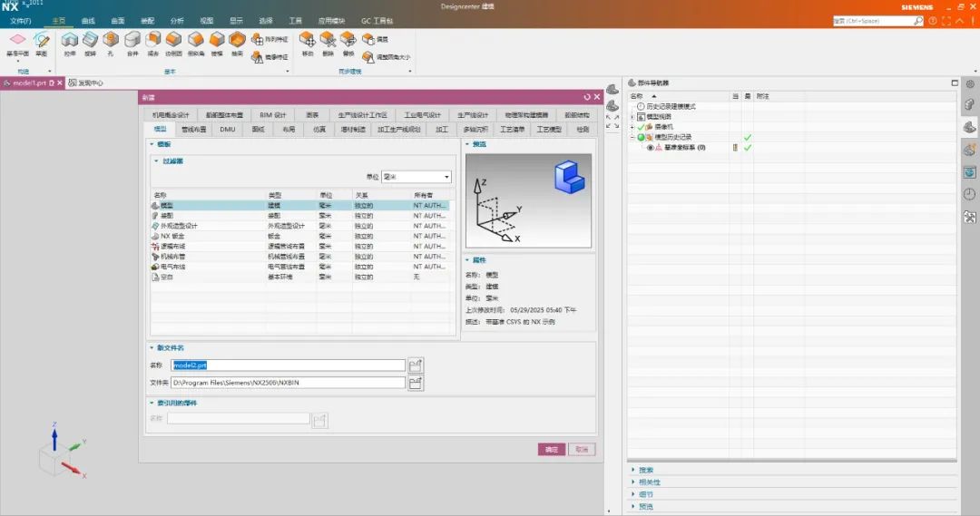
Task: Confirm with the 确定 button
Action: [x=552, y=450]
